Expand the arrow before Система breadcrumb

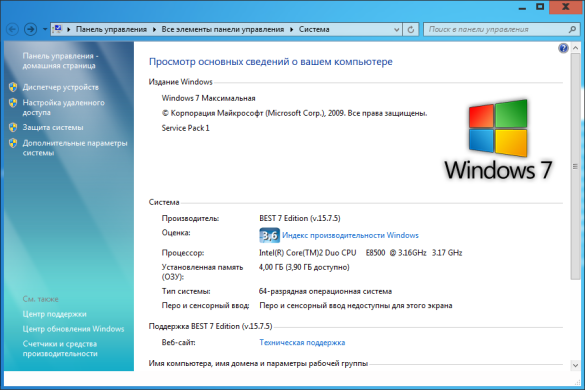tap(291, 29)
